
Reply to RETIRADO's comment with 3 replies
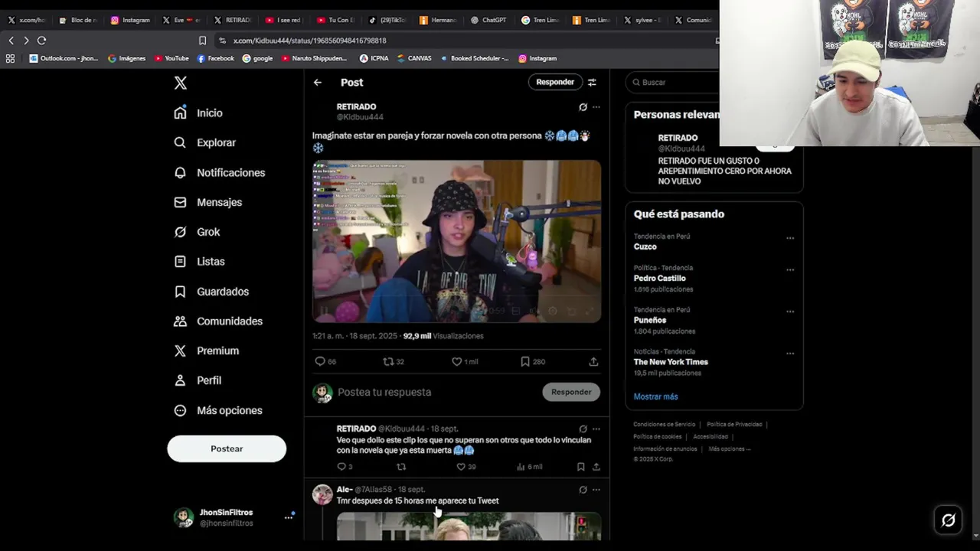point(341,467)
